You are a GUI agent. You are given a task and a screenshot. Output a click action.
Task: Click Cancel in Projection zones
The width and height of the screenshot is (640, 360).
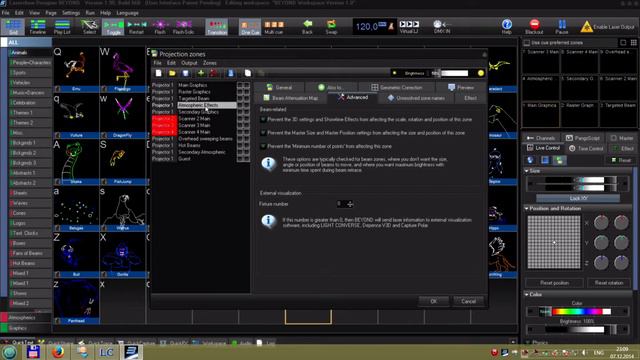[x=468, y=301]
